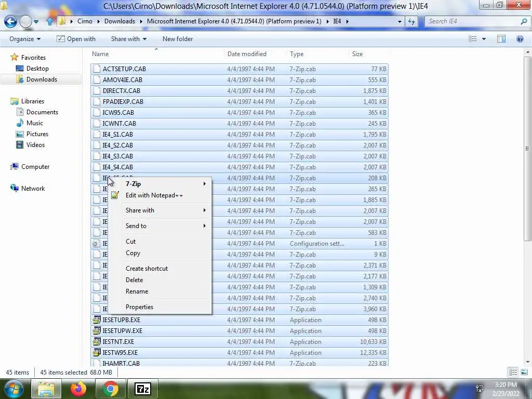Open the Share with context submenu
Screen dimensions: 532x399
tap(160, 210)
